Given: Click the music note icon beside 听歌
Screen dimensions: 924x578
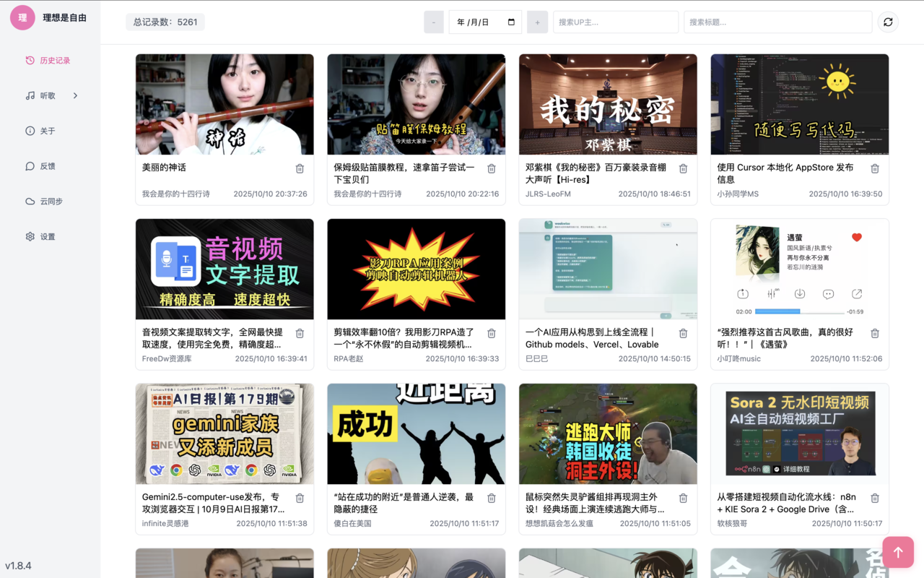Looking at the screenshot, I should click(30, 95).
